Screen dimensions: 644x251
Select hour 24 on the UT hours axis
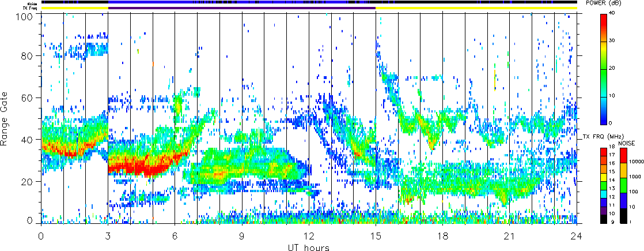[x=577, y=237]
